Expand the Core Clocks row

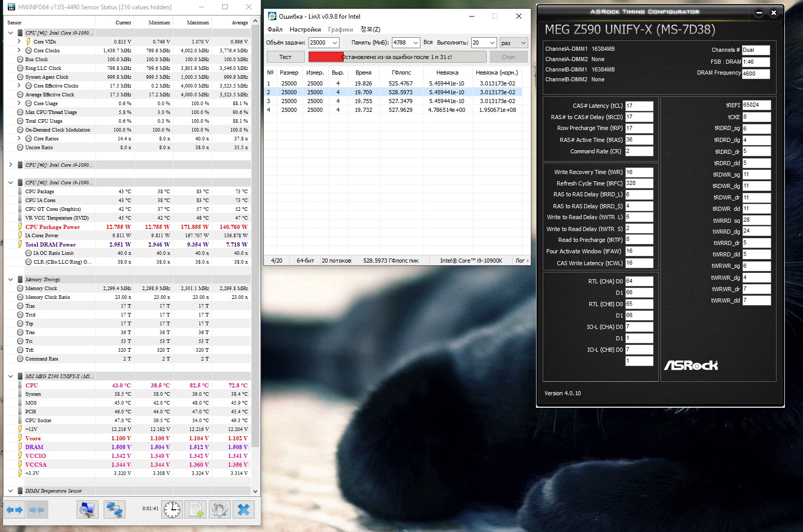19,50
